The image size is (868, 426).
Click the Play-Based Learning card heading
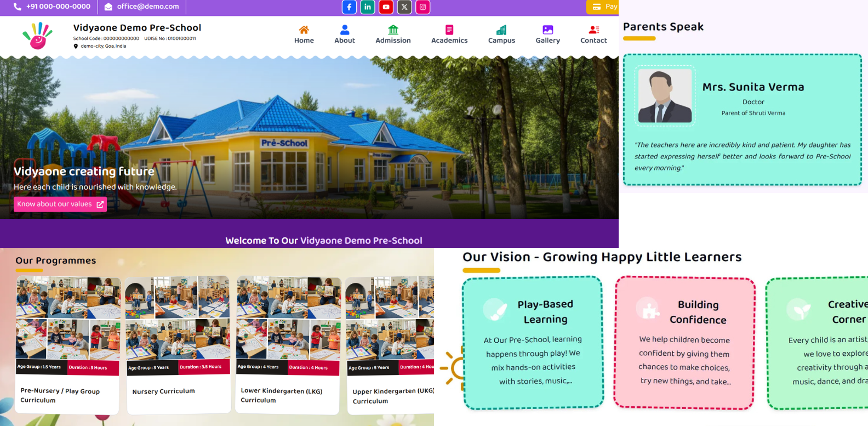pos(545,311)
